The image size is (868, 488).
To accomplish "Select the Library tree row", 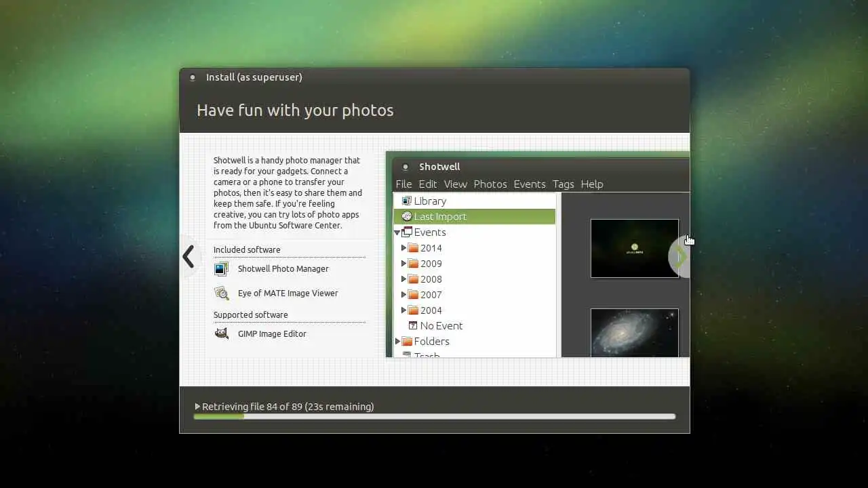I will (475, 201).
